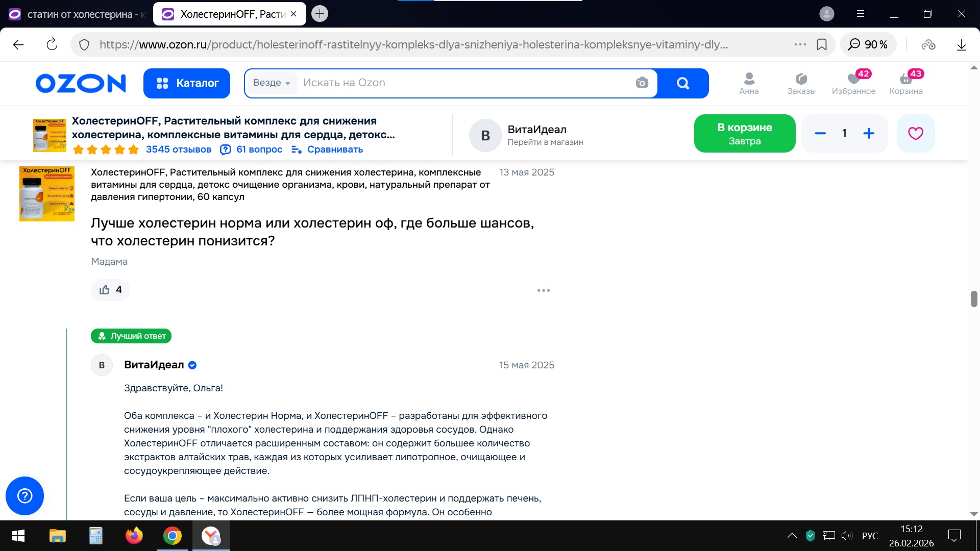
Task: Open the Каталог catalog menu
Action: pos(187,83)
